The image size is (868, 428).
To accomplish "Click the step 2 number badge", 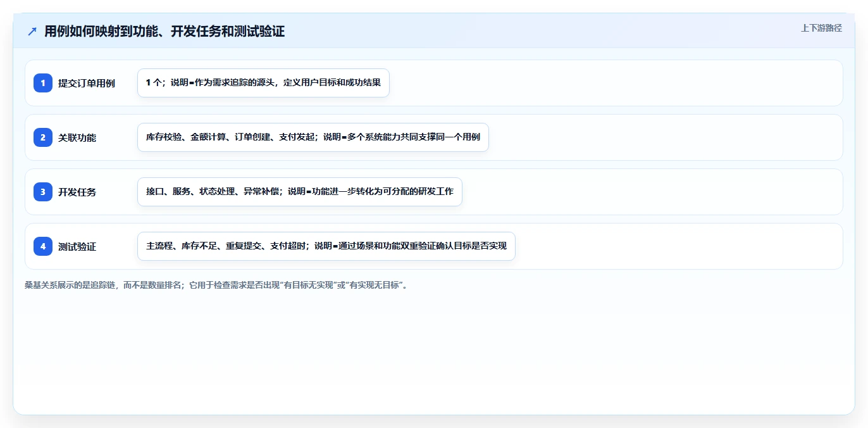I will coord(43,137).
